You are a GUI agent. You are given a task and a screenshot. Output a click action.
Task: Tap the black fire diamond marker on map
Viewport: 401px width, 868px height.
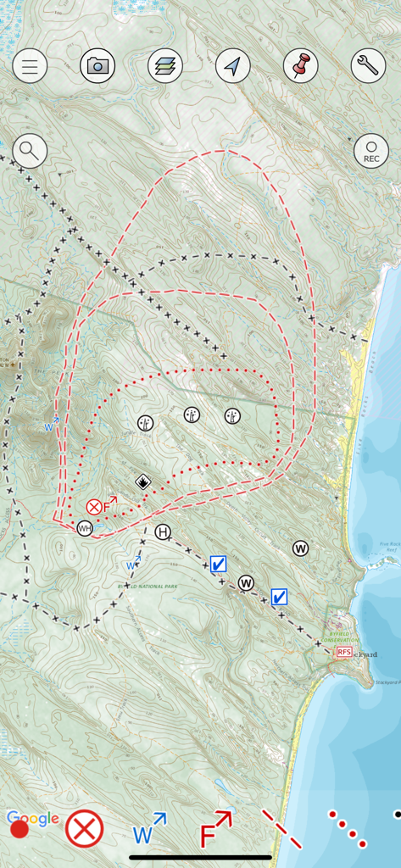pos(143,482)
